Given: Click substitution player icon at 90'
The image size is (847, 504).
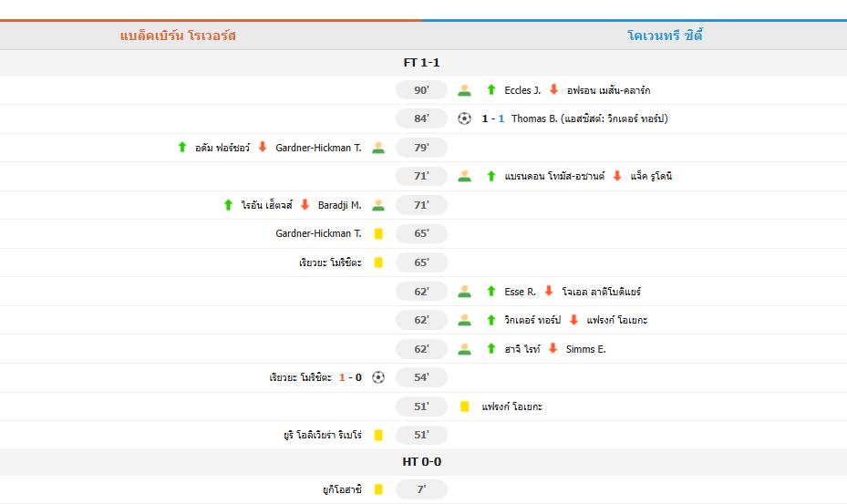Looking at the screenshot, I should click(465, 90).
